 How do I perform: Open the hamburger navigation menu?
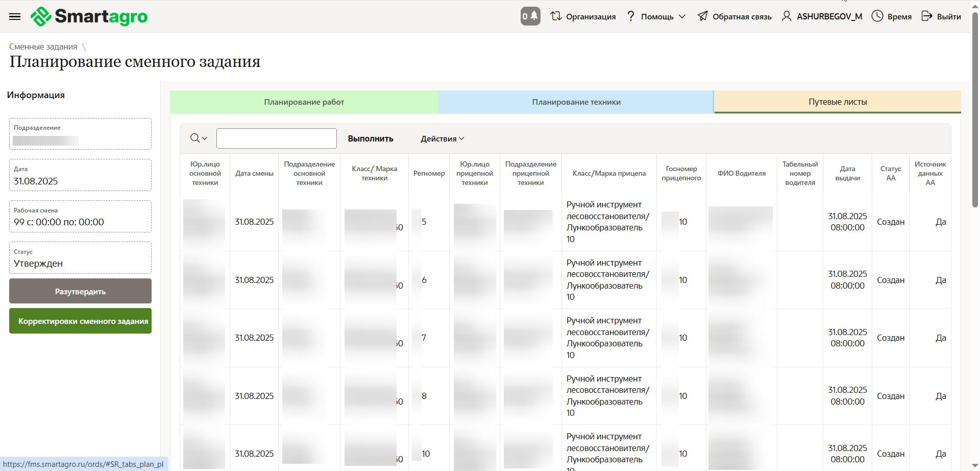click(x=15, y=16)
